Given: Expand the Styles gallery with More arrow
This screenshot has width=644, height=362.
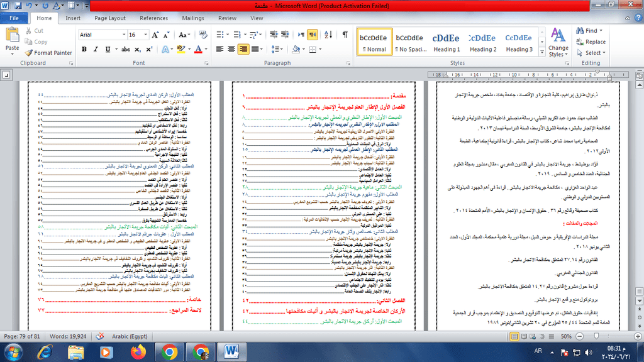Looking at the screenshot, I should [542, 52].
